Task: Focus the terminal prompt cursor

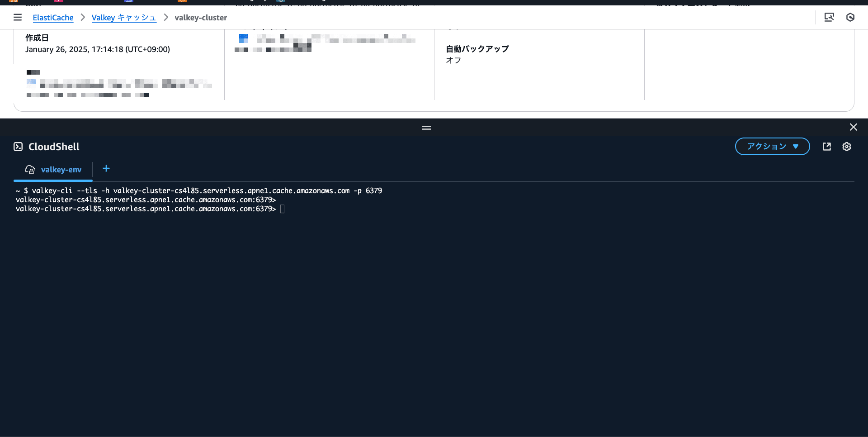Action: [283, 209]
